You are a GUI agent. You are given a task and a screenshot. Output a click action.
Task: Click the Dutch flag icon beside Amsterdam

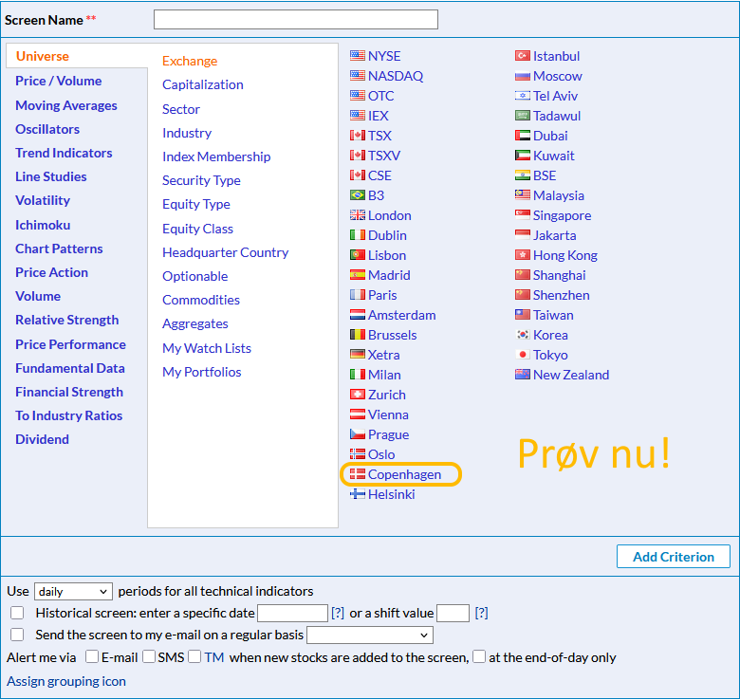click(358, 315)
